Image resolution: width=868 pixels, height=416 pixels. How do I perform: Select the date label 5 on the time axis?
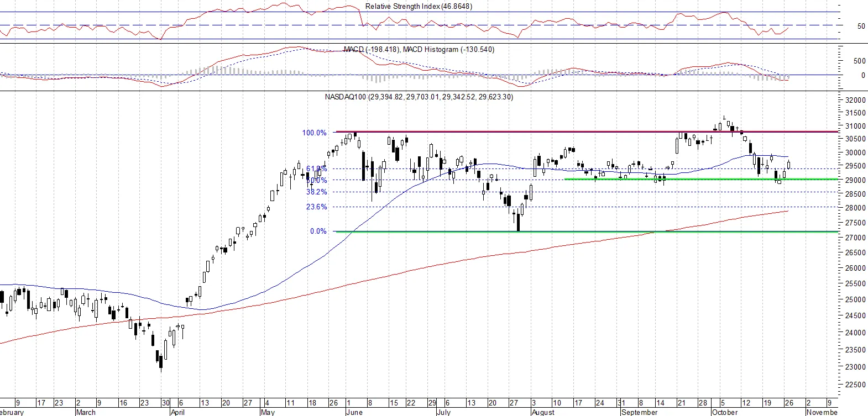pos(722,403)
